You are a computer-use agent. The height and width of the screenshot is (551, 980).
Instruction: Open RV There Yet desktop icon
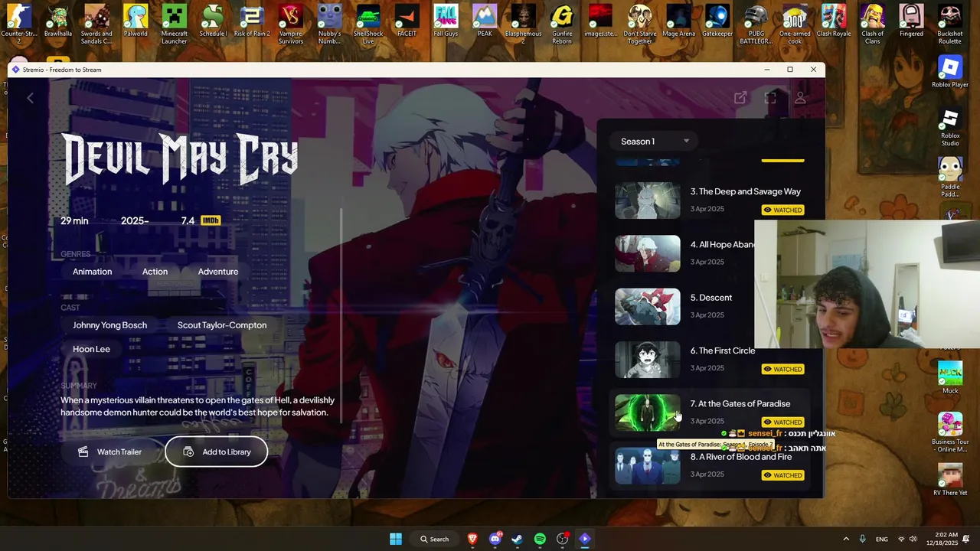[950, 480]
